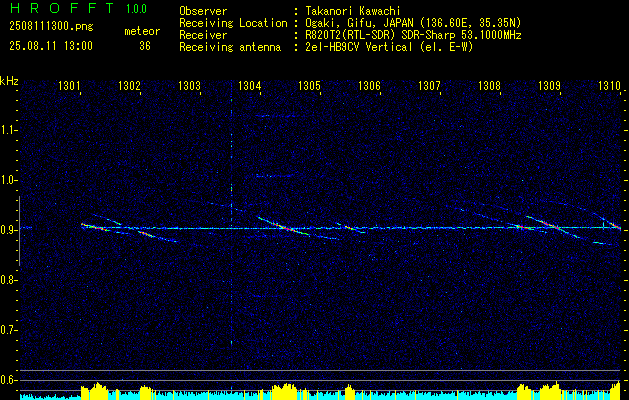Viewport: 629px width, 400px height.
Task: Click the 1.1 frequency axis label
Action: (x=8, y=130)
